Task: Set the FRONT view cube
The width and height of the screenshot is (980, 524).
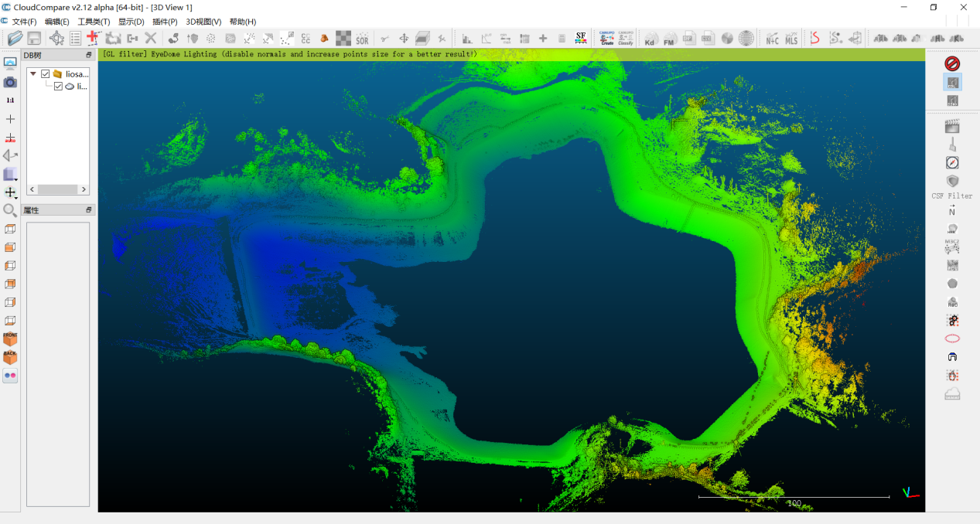Action: tap(10, 339)
